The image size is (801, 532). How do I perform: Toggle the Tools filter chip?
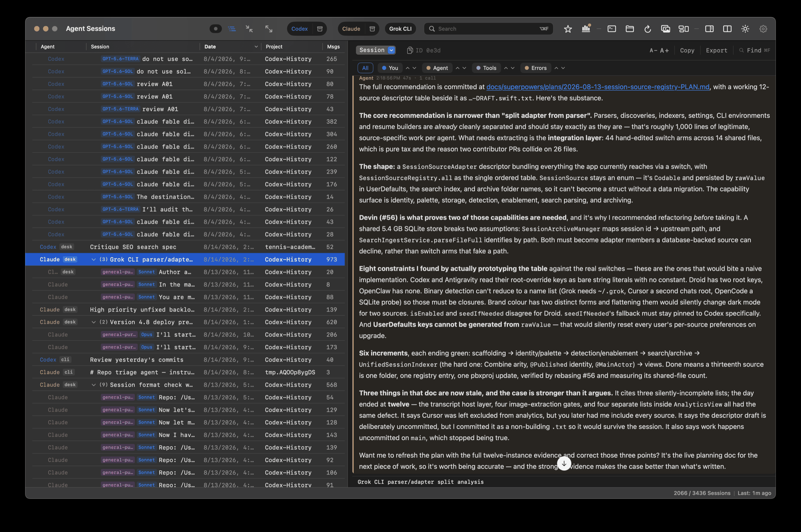click(x=486, y=68)
